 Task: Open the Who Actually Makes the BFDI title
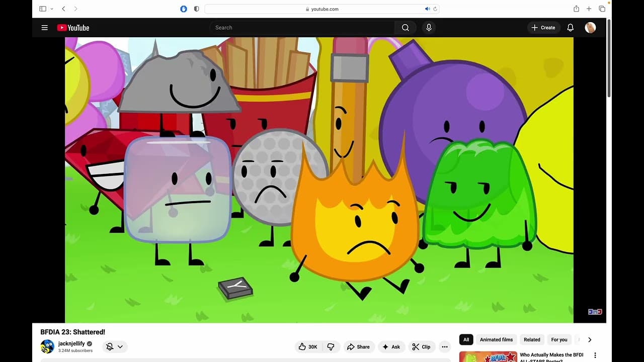point(551,357)
